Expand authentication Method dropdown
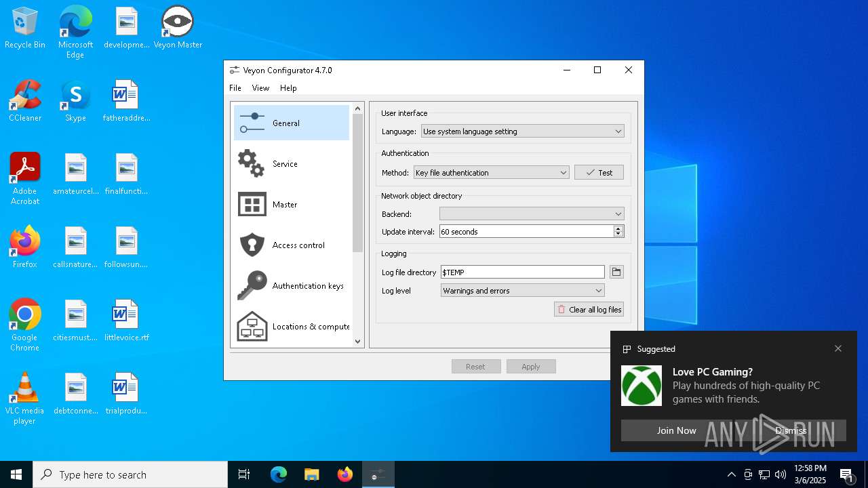This screenshot has height=488, width=868. tap(491, 173)
